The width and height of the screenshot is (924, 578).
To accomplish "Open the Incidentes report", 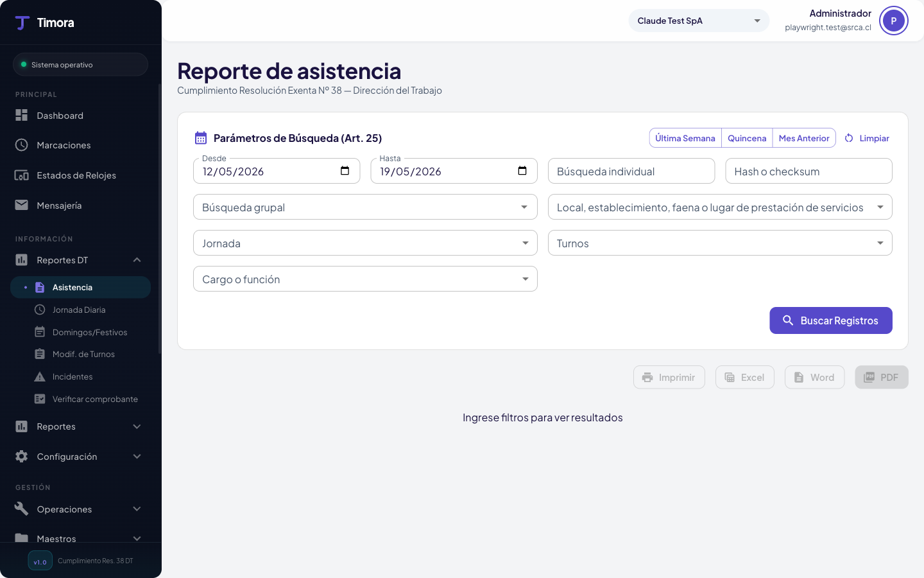I will click(80, 376).
